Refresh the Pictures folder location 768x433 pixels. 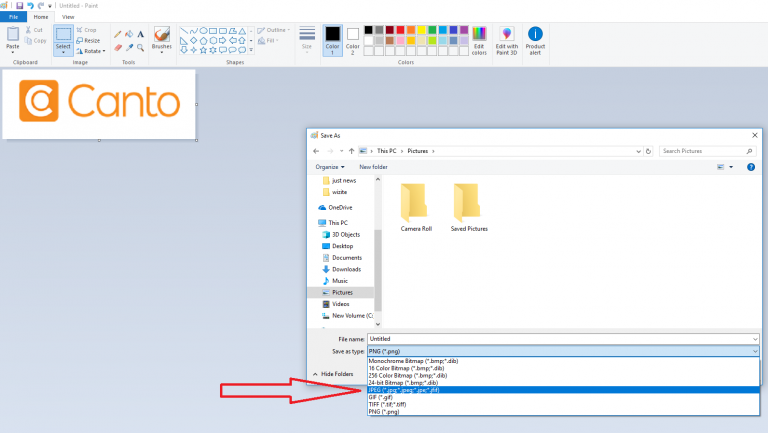(650, 150)
